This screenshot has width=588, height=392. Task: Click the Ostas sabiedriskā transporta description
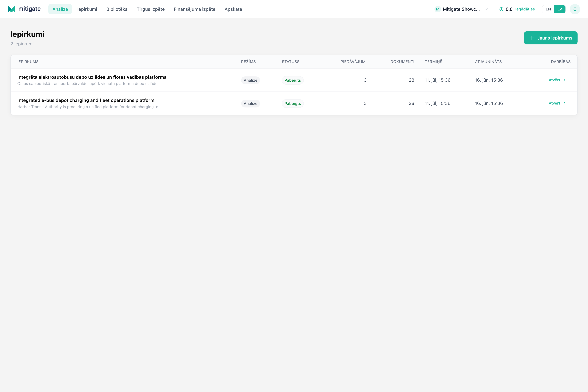click(90, 83)
